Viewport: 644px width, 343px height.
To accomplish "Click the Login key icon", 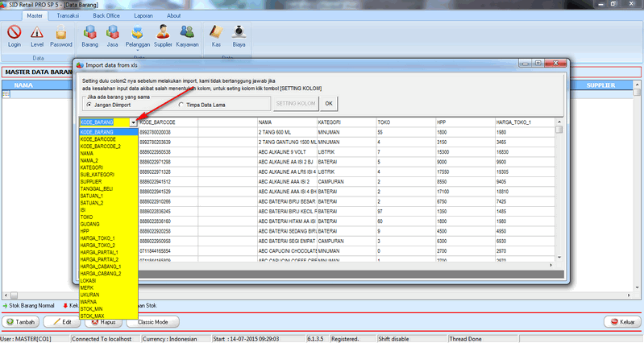I will pyautogui.click(x=14, y=33).
